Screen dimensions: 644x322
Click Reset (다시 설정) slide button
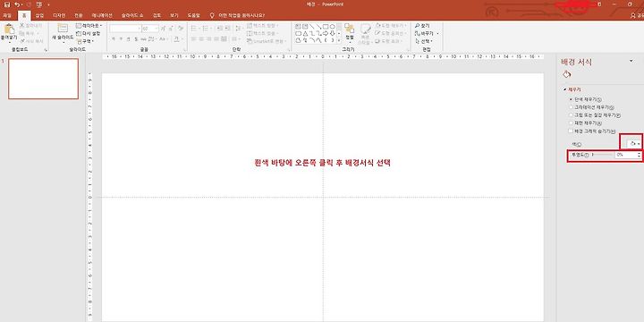coord(89,33)
